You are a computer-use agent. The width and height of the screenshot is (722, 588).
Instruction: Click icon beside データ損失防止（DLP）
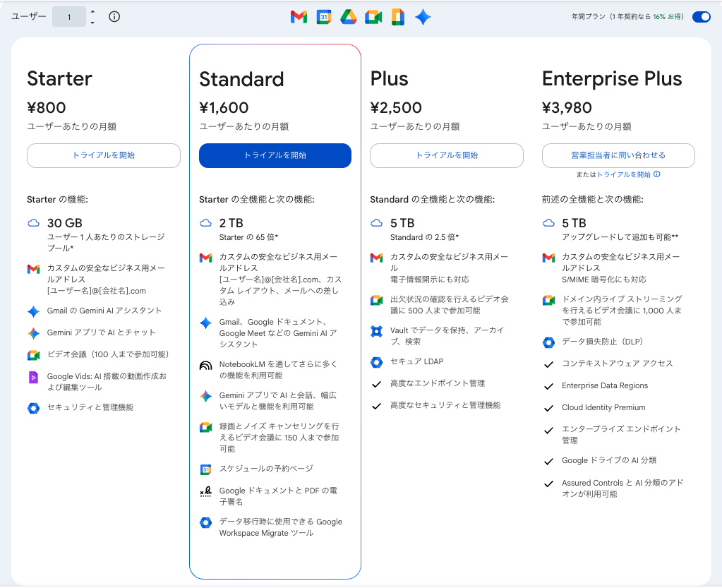[x=548, y=342]
